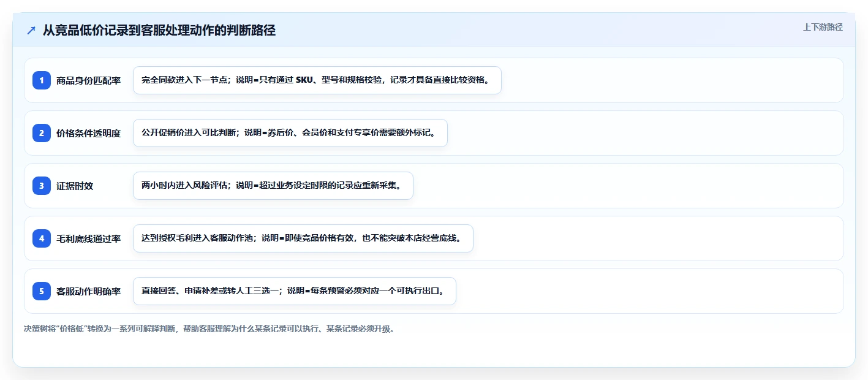This screenshot has width=868, height=380.
Task: Open the description box starting 达到授权毛利进入客服动作池
Action: click(303, 238)
